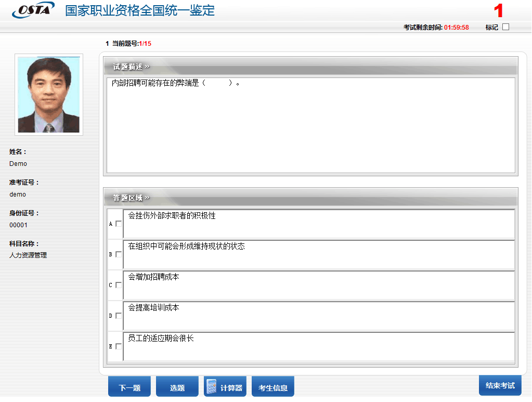Click the OSTA logo

click(x=33, y=10)
